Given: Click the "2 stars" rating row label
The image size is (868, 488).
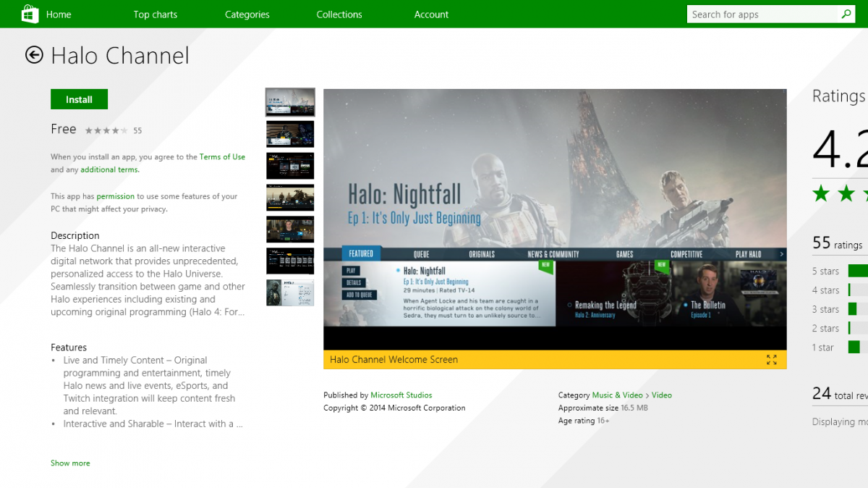Looking at the screenshot, I should (x=825, y=329).
